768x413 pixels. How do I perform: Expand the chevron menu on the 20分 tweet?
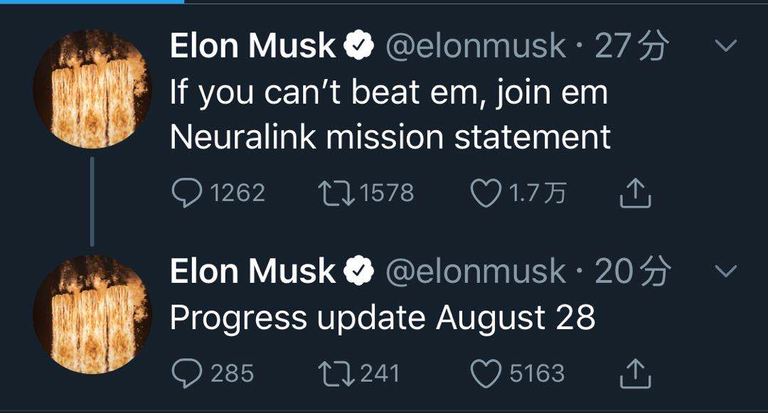click(x=726, y=271)
